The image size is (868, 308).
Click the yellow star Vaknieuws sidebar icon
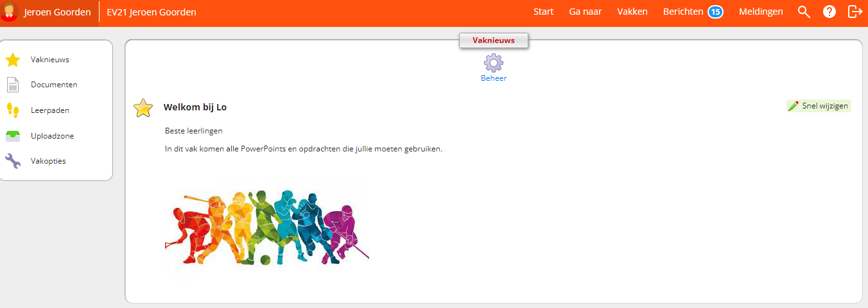13,60
